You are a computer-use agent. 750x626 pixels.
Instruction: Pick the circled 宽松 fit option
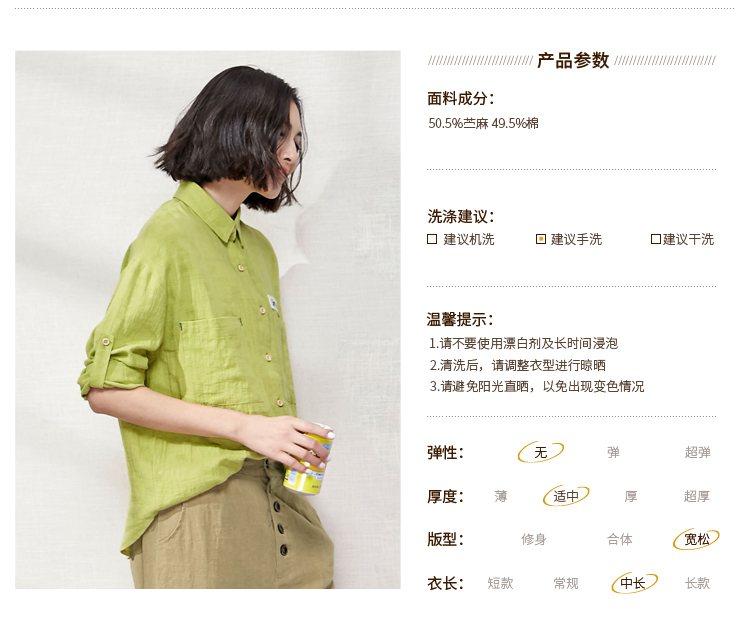696,539
